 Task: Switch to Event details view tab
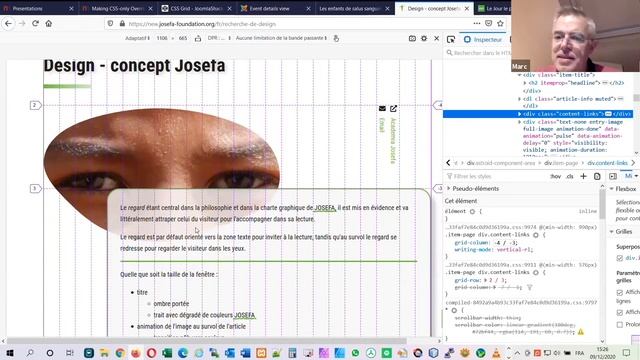click(276, 8)
